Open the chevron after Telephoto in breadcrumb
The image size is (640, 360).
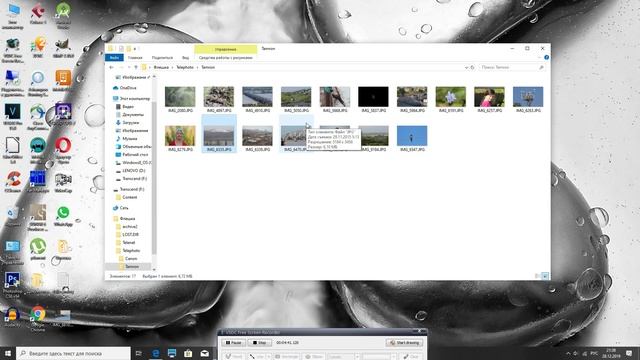pyautogui.click(x=198, y=67)
